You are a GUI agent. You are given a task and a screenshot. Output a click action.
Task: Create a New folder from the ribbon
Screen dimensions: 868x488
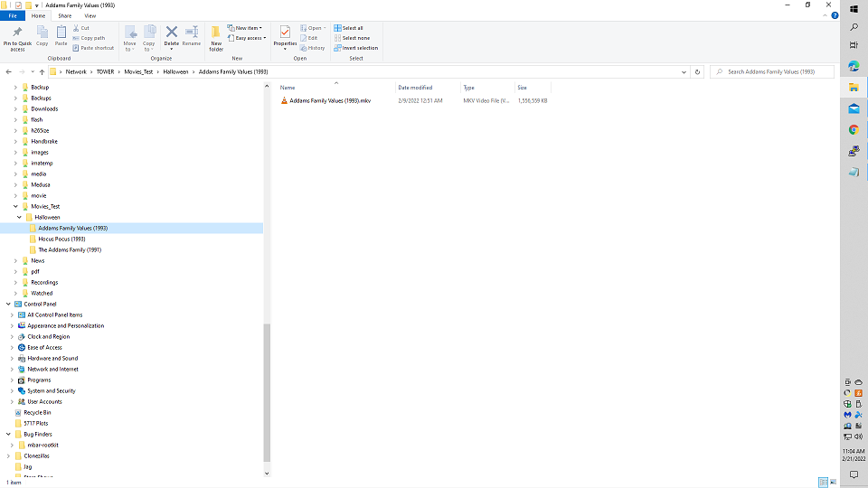point(216,37)
